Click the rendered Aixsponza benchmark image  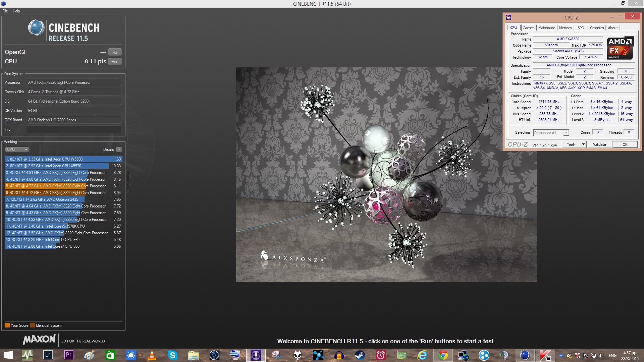click(386, 175)
